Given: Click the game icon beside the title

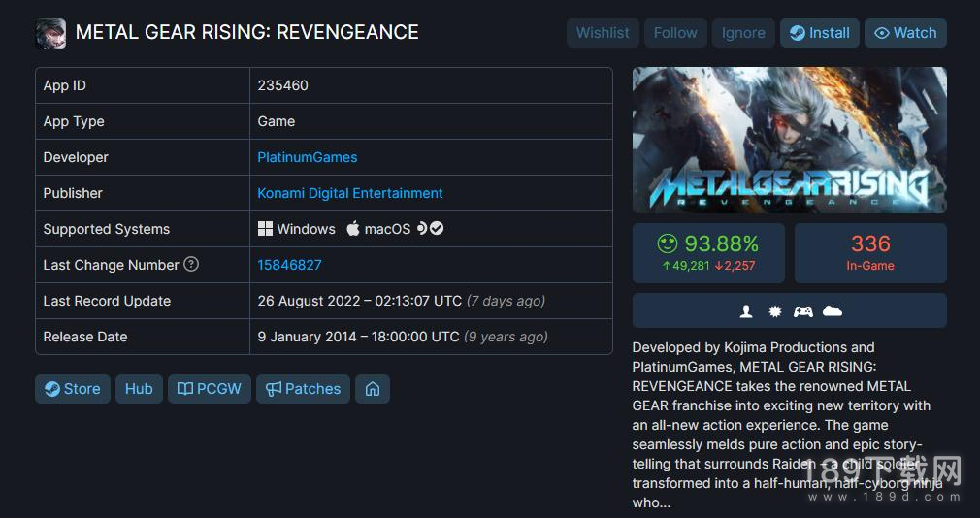Looking at the screenshot, I should pyautogui.click(x=50, y=33).
